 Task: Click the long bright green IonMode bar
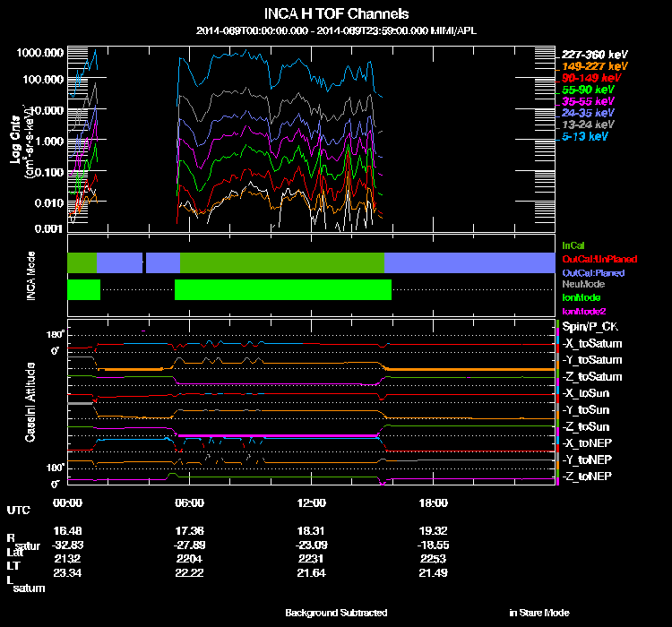(x=282, y=289)
